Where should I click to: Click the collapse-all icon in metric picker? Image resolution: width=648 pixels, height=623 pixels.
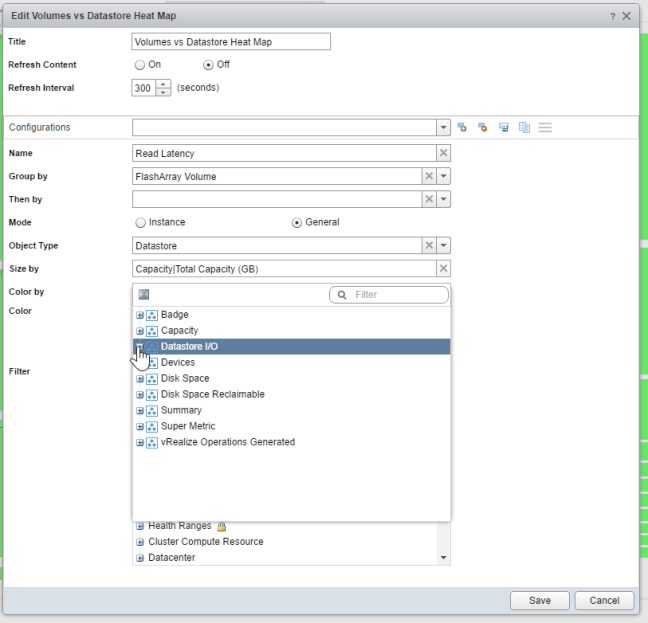pyautogui.click(x=144, y=295)
